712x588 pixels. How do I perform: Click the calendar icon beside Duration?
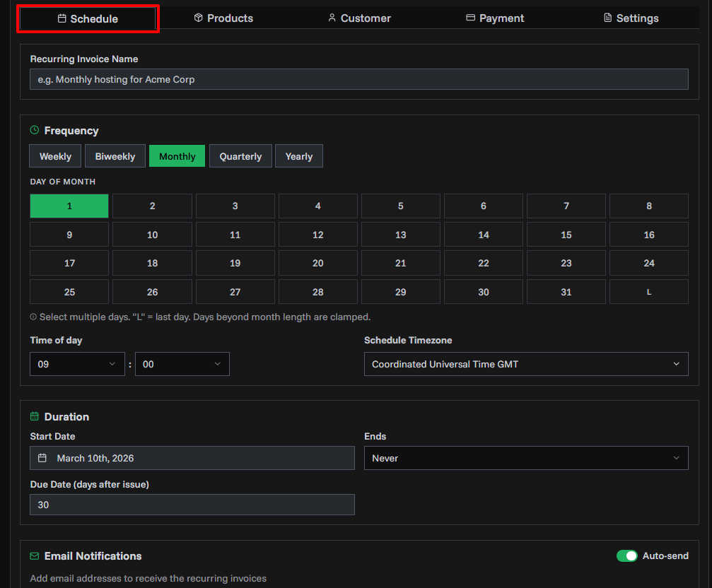point(33,416)
